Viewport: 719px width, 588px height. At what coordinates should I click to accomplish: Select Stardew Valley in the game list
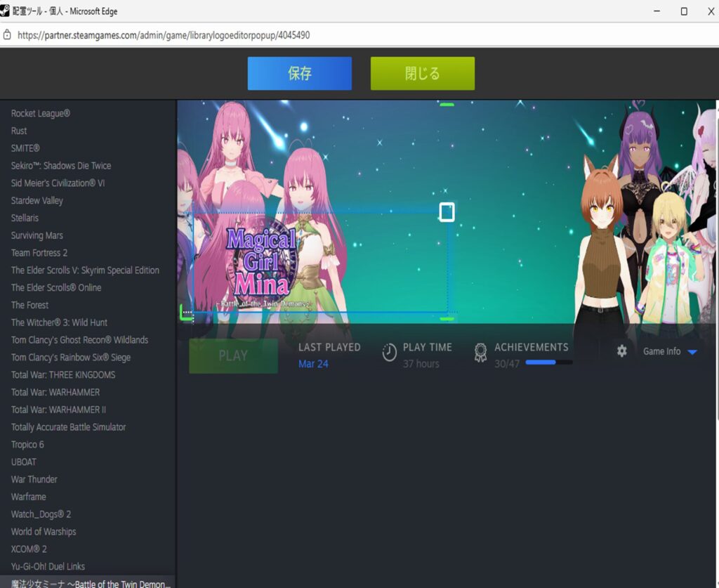(37, 200)
